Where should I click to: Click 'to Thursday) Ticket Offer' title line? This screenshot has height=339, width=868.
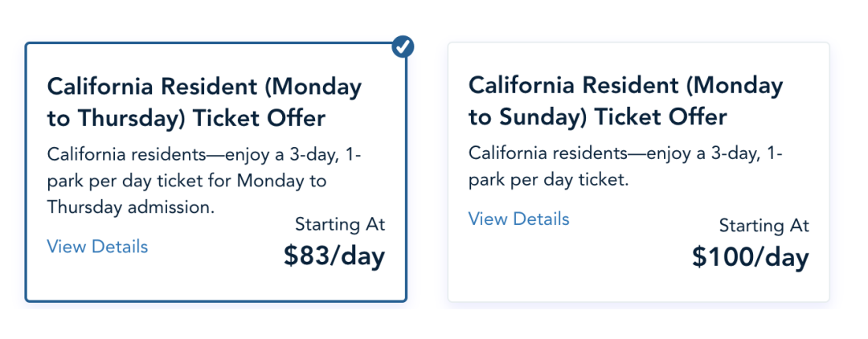point(186,118)
